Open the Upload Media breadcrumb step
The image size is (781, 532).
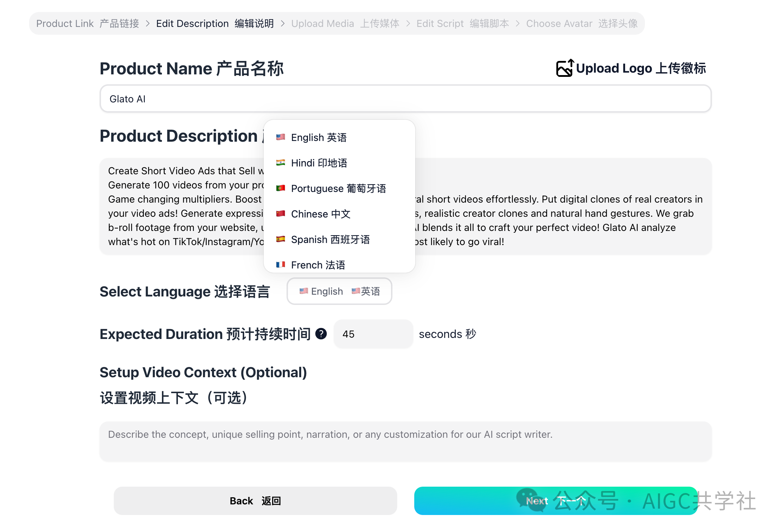tap(345, 23)
